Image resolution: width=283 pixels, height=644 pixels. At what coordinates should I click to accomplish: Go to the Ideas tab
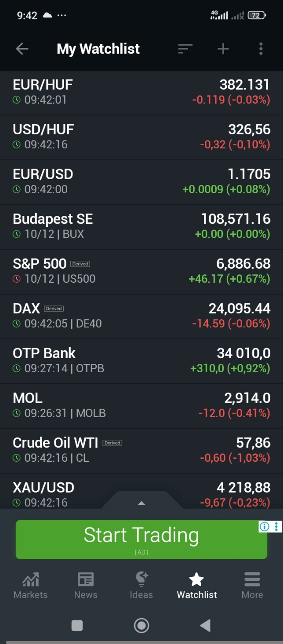141,586
